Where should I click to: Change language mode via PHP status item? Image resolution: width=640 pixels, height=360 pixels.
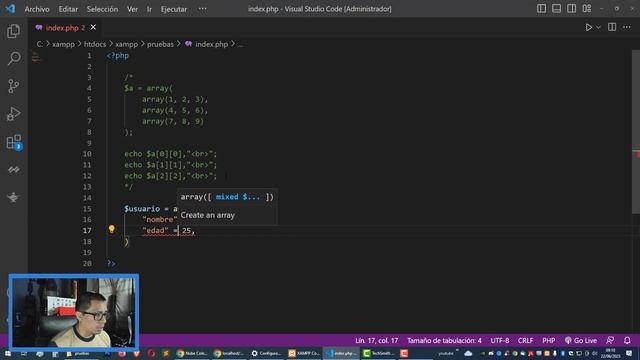(x=549, y=340)
